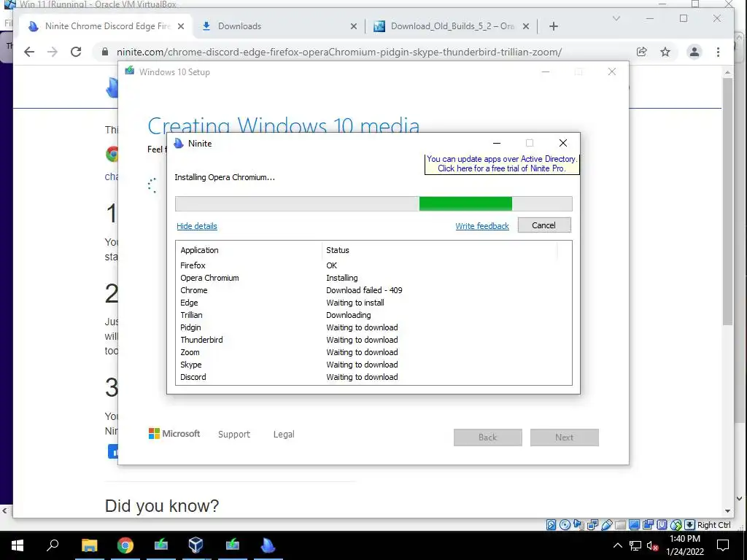Open Ninite sail icon in taskbar
This screenshot has width=747, height=560.
tap(268, 545)
